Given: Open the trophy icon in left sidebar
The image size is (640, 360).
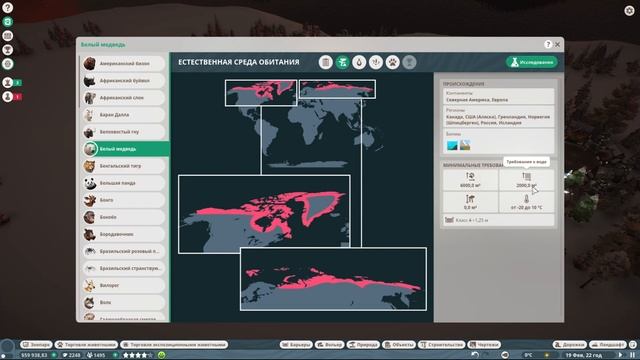Looking at the screenshot, I should tap(7, 50).
